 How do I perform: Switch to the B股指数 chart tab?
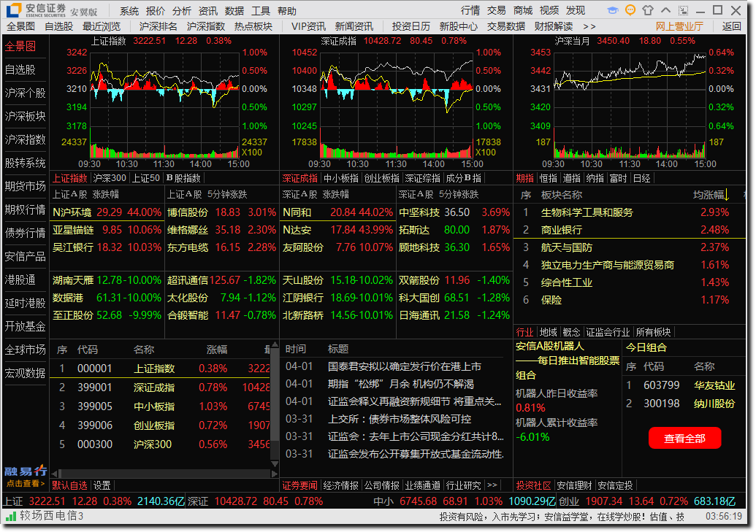pyautogui.click(x=183, y=178)
